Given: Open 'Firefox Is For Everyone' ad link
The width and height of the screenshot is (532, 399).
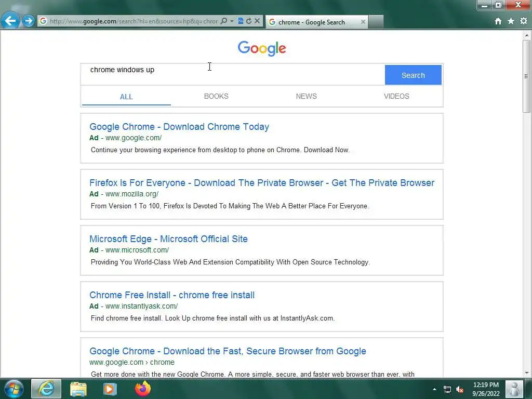Looking at the screenshot, I should (x=262, y=183).
